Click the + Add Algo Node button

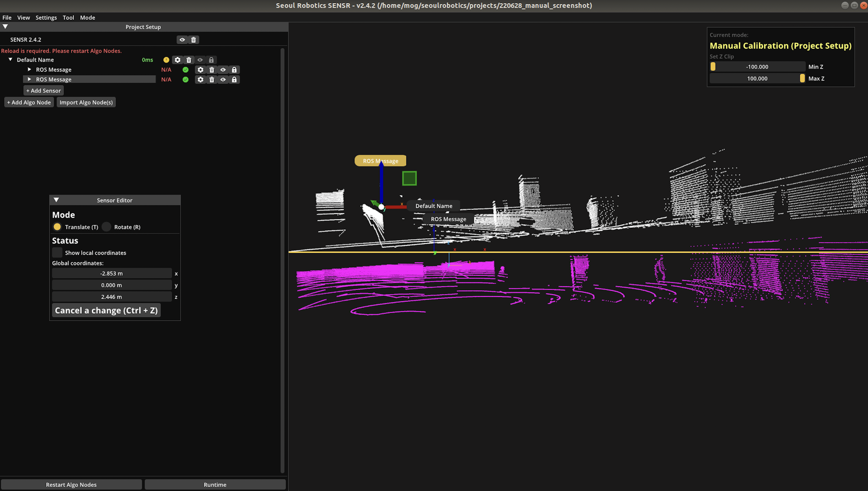29,102
